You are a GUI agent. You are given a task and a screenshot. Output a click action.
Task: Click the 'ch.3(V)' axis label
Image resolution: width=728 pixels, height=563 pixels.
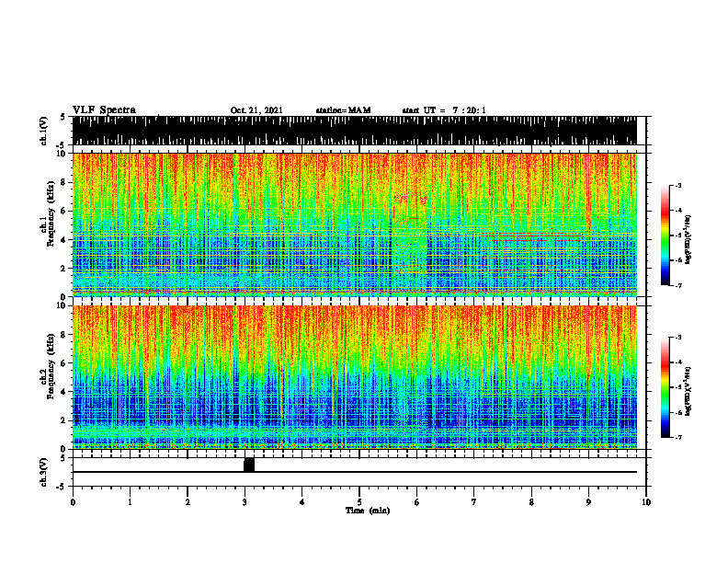(44, 472)
